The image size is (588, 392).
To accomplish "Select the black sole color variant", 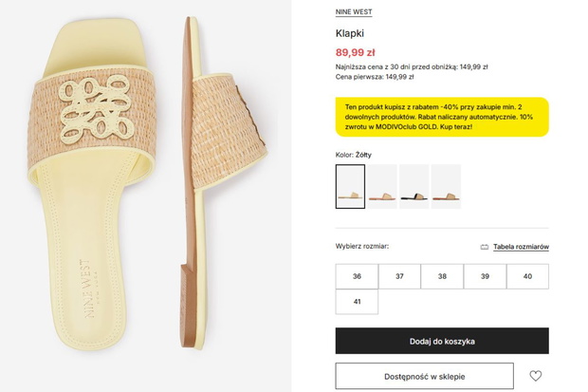I will tap(414, 186).
